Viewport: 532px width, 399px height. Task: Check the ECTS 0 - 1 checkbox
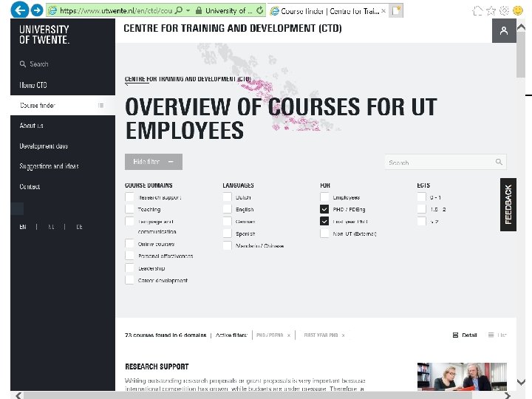(x=422, y=197)
